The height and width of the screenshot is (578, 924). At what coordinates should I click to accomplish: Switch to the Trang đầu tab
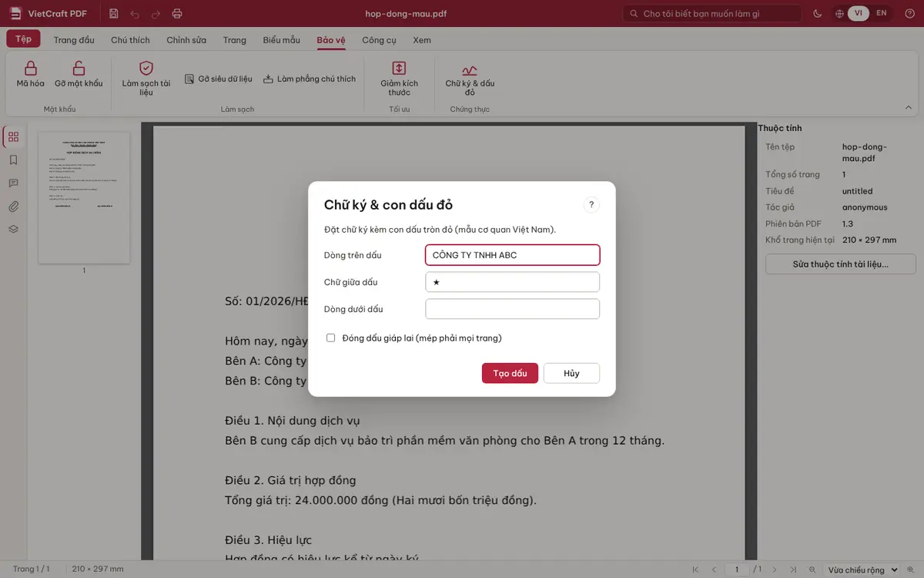point(74,40)
